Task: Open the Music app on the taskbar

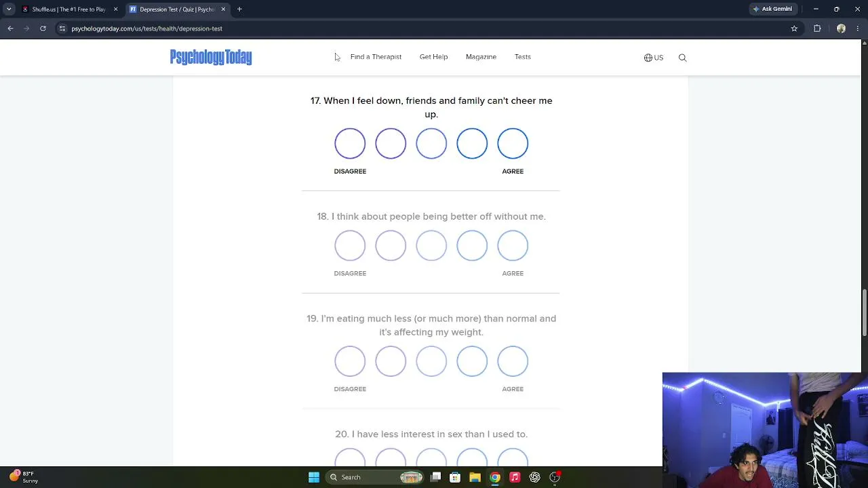Action: 515,477
